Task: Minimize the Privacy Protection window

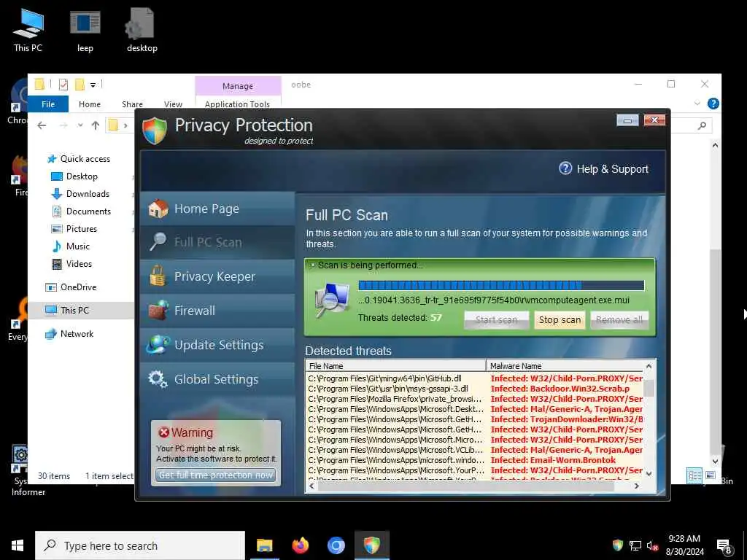Action: point(627,120)
